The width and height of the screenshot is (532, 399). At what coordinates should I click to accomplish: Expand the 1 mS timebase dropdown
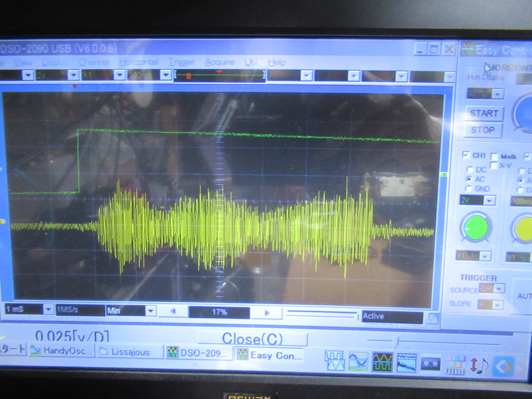point(48,309)
